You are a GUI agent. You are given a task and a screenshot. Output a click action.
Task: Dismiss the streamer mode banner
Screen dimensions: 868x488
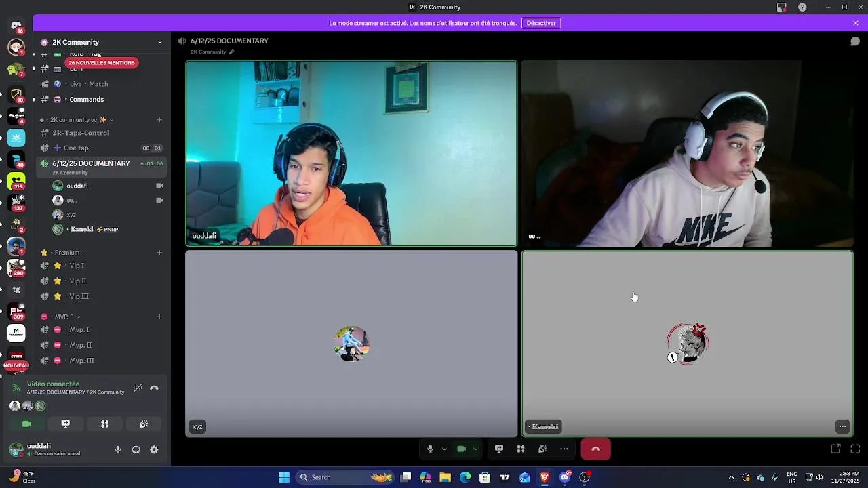[x=856, y=23]
